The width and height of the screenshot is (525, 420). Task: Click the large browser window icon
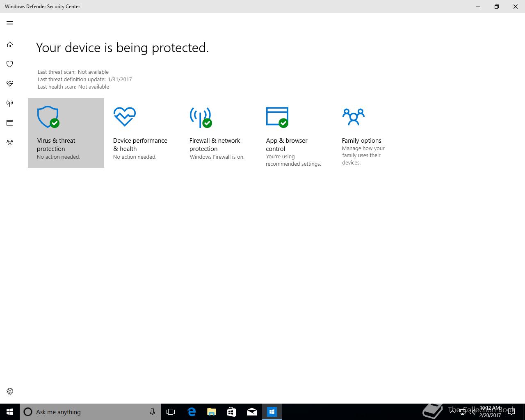pyautogui.click(x=277, y=117)
